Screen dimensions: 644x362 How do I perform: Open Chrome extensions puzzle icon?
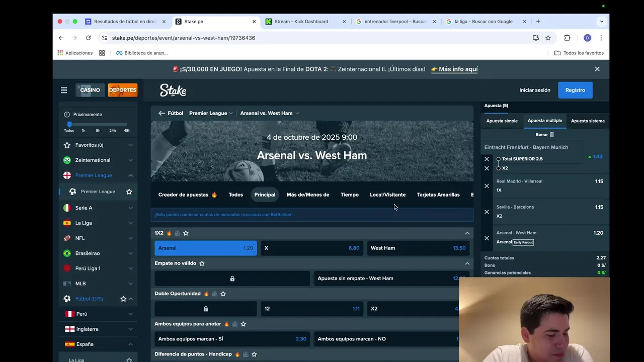(567, 38)
